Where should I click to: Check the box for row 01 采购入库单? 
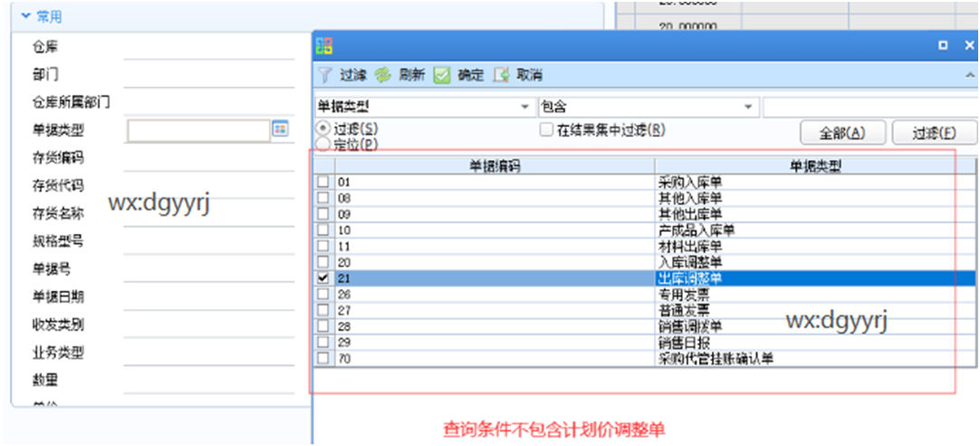323,182
